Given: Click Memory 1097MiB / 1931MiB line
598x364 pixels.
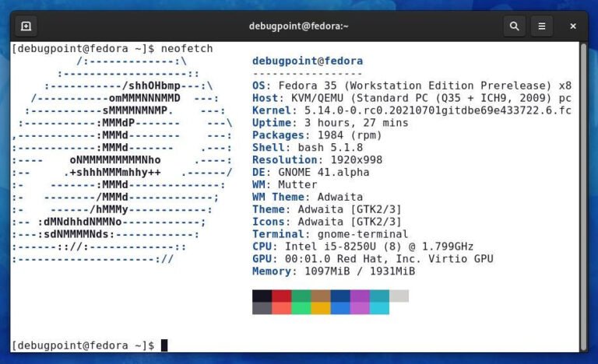Looking at the screenshot, I should pyautogui.click(x=333, y=271).
